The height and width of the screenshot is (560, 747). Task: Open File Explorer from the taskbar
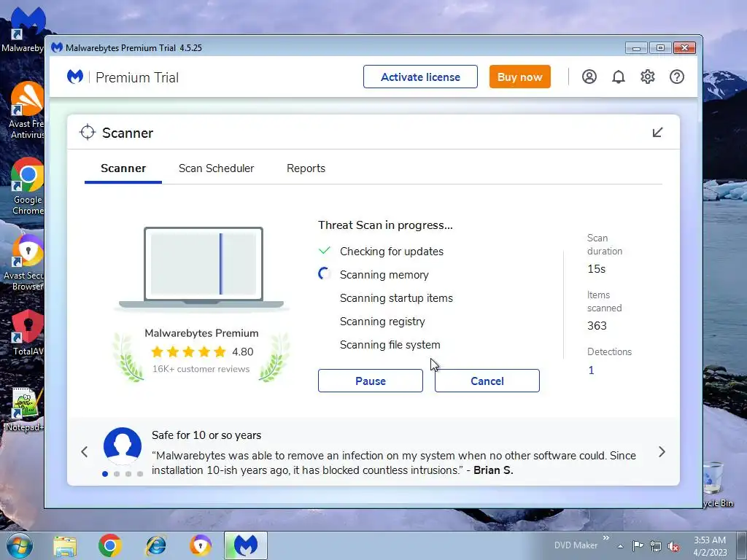pyautogui.click(x=65, y=546)
